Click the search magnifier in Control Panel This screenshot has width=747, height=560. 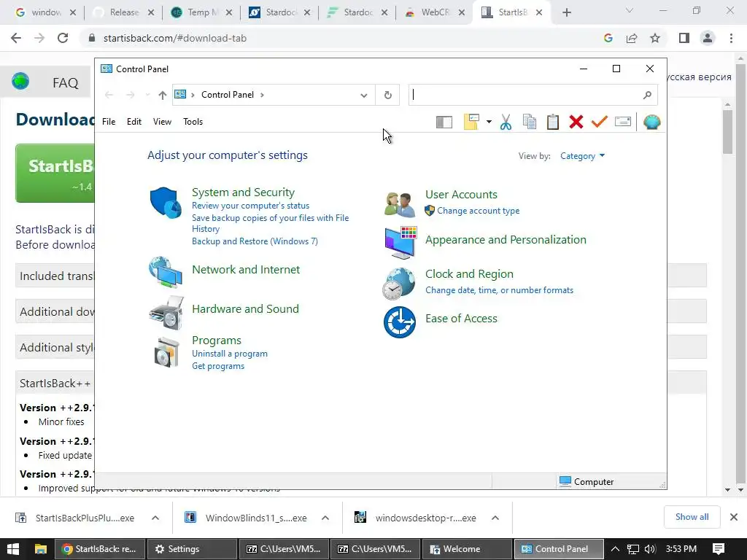(647, 96)
